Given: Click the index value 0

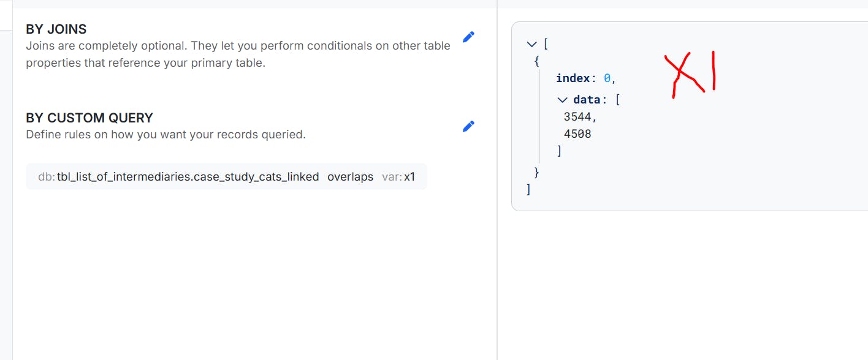Looking at the screenshot, I should point(607,78).
